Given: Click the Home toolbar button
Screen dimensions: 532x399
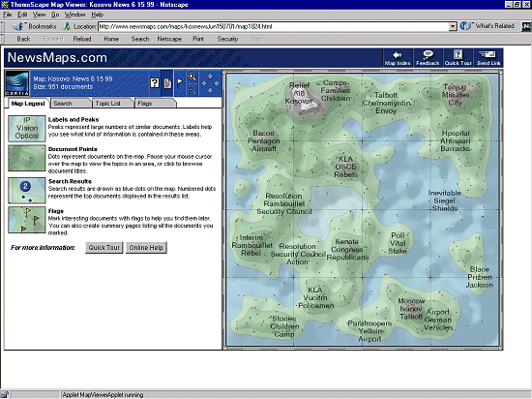Looking at the screenshot, I should (x=111, y=39).
